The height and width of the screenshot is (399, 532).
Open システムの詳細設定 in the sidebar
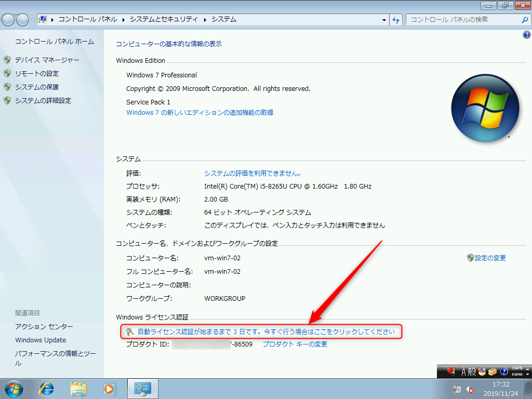tap(43, 101)
